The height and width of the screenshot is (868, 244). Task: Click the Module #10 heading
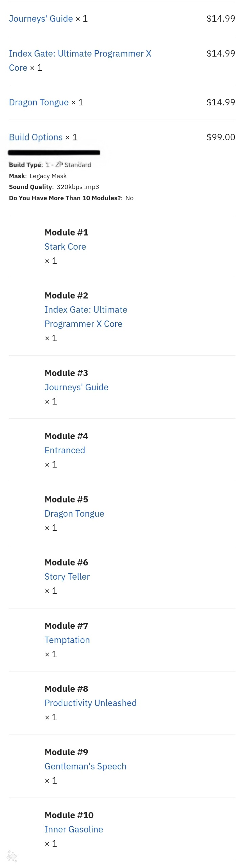pyautogui.click(x=69, y=815)
